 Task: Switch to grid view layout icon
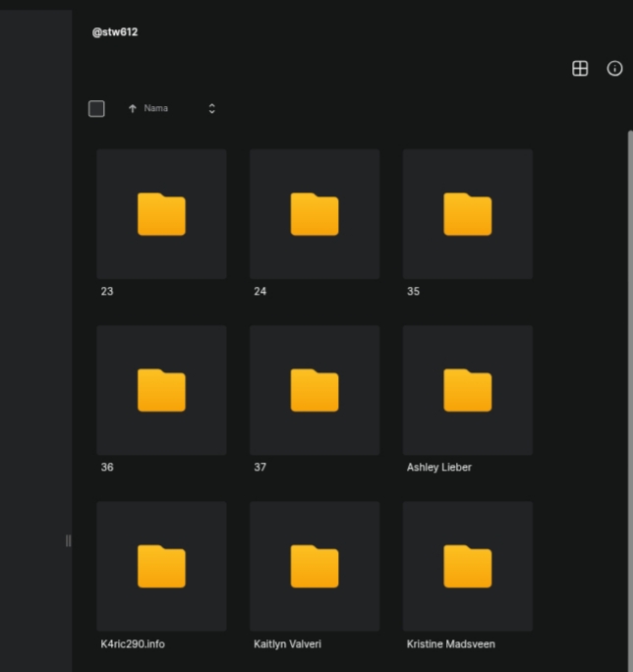click(x=580, y=68)
